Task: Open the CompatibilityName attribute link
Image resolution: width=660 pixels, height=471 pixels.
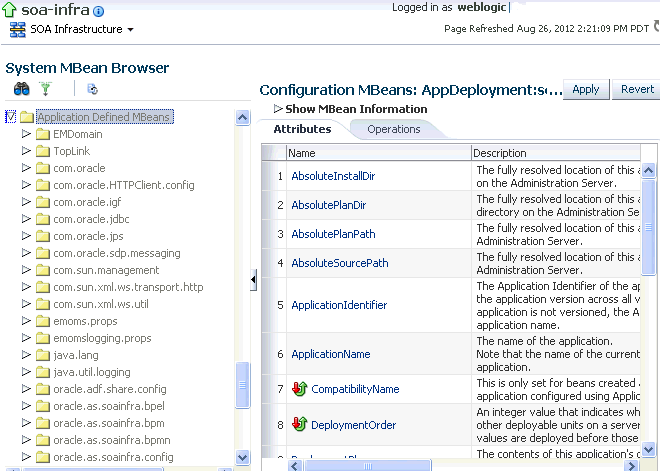Action: click(x=355, y=389)
